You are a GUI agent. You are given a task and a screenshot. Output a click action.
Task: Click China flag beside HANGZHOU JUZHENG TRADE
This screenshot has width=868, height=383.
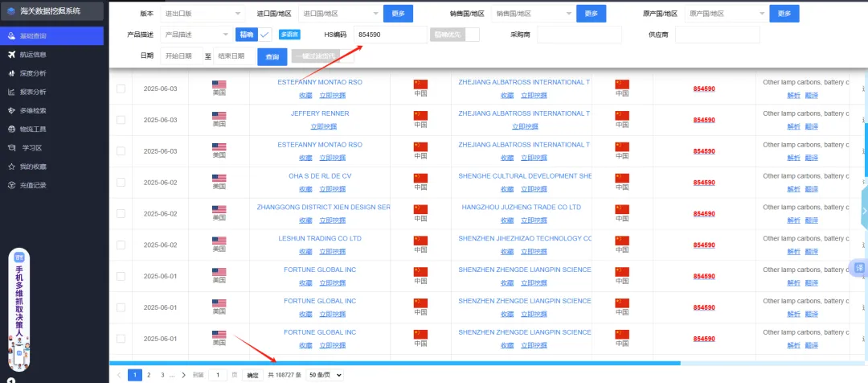[x=420, y=209]
